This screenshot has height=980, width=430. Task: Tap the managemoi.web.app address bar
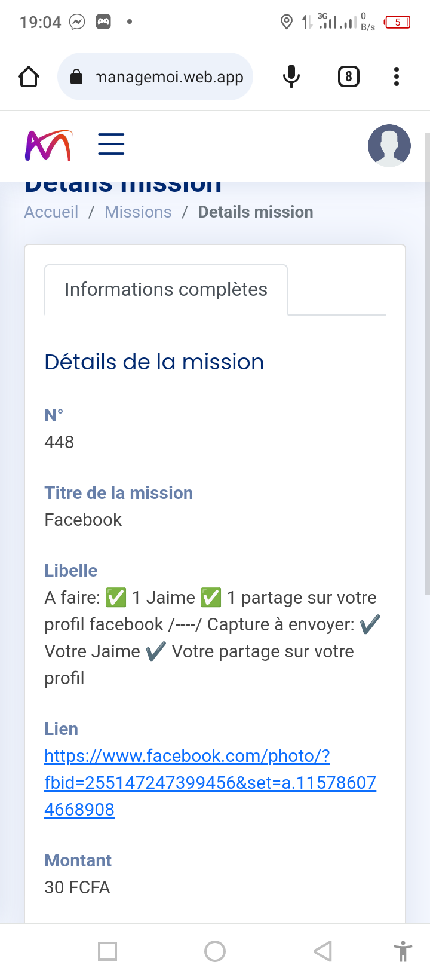point(169,77)
